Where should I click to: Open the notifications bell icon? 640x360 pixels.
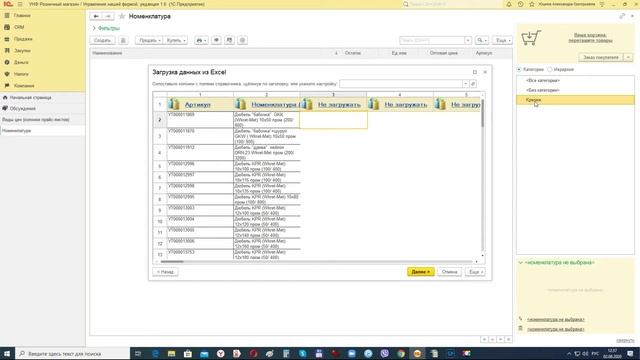point(509,4)
